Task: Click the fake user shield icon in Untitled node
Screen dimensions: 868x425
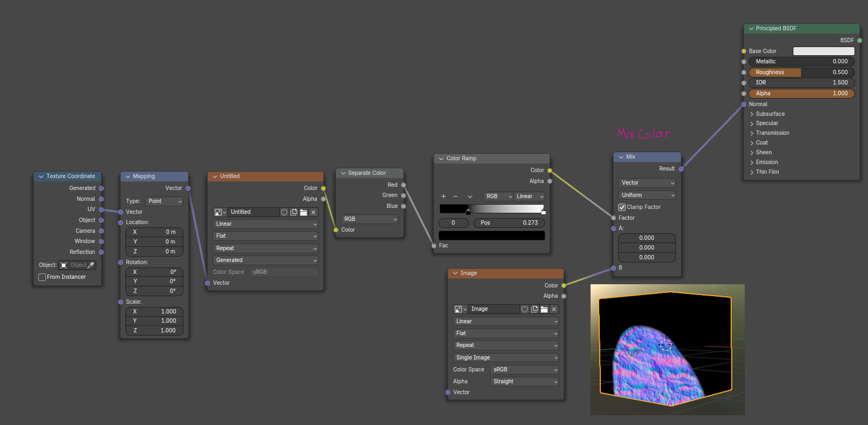Action: click(x=284, y=212)
